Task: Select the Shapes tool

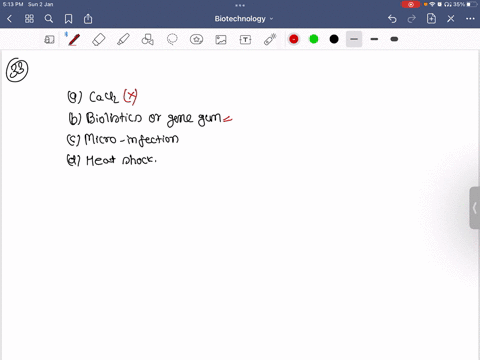Action: coord(148,39)
